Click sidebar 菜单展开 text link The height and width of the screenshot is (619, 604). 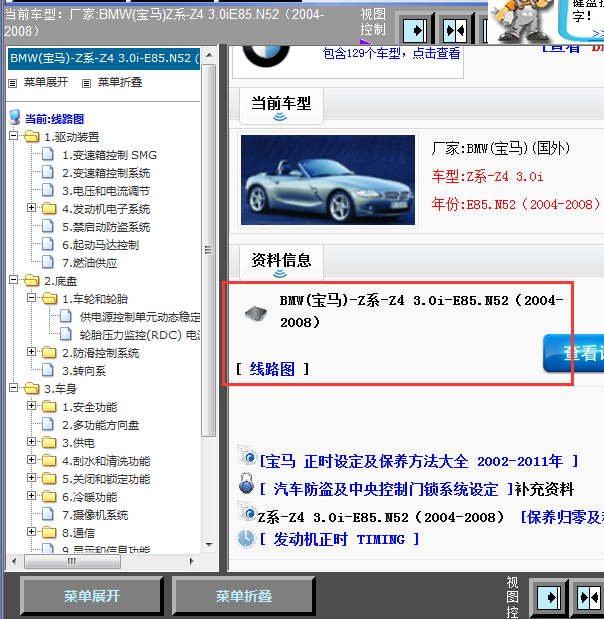tap(46, 83)
